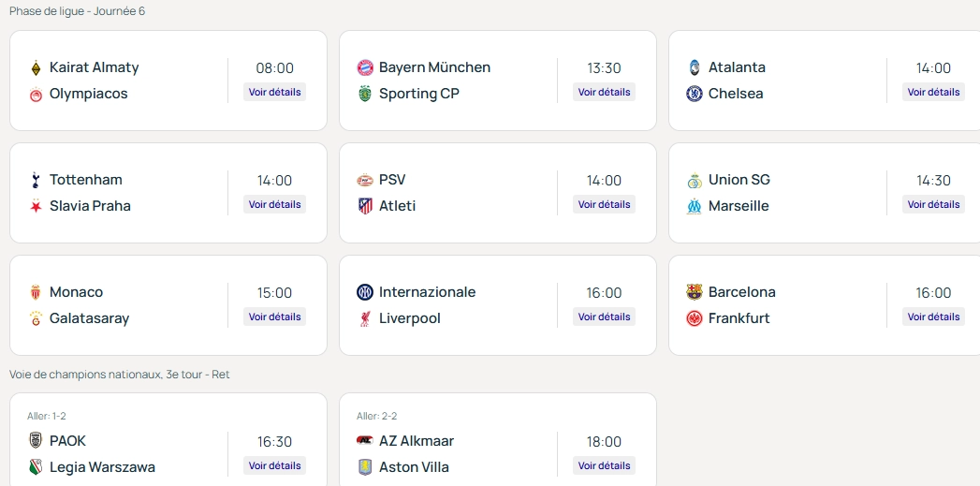The image size is (980, 486).
Task: Click the Barcelona club crest
Action: point(695,292)
